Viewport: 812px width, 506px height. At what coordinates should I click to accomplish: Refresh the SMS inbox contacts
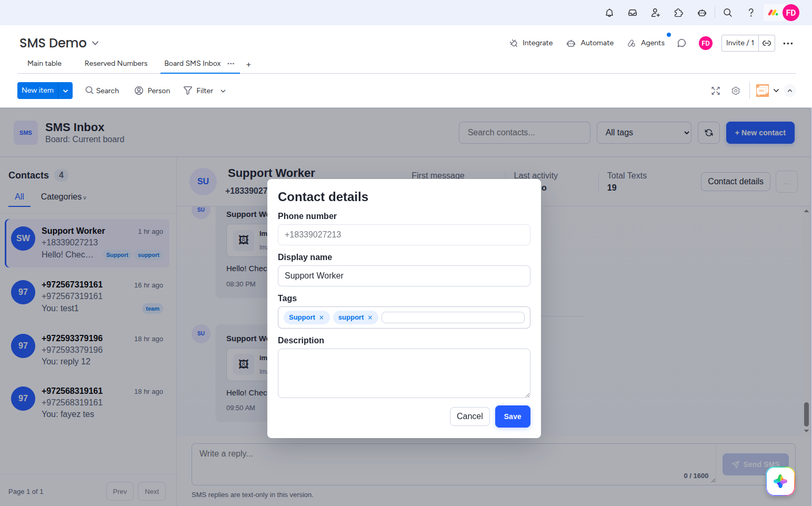point(709,133)
